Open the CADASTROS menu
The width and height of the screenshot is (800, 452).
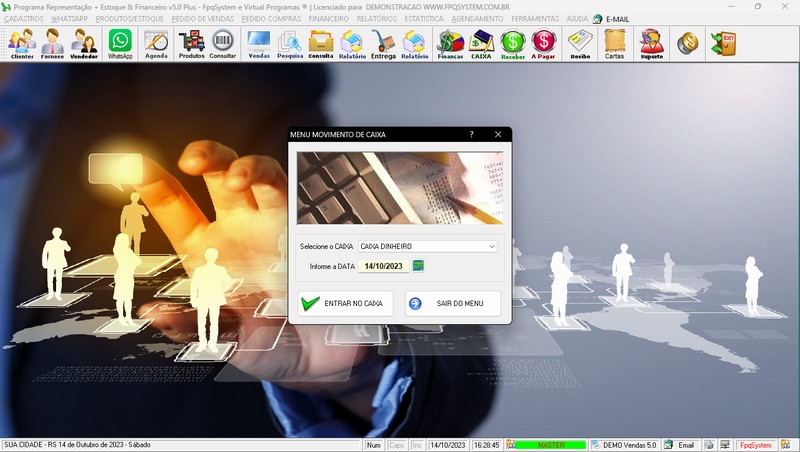click(24, 19)
